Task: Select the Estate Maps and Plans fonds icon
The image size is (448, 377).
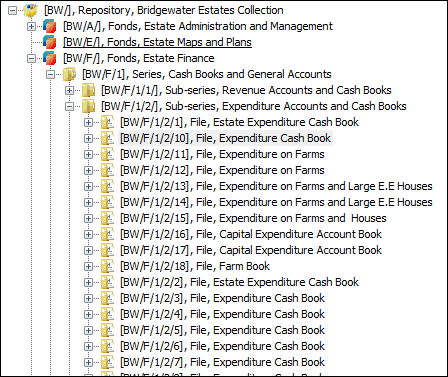Action: 49,42
